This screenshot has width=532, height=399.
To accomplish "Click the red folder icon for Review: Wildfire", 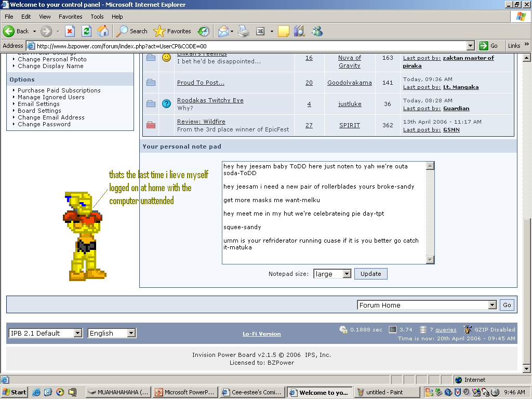I will click(x=151, y=125).
